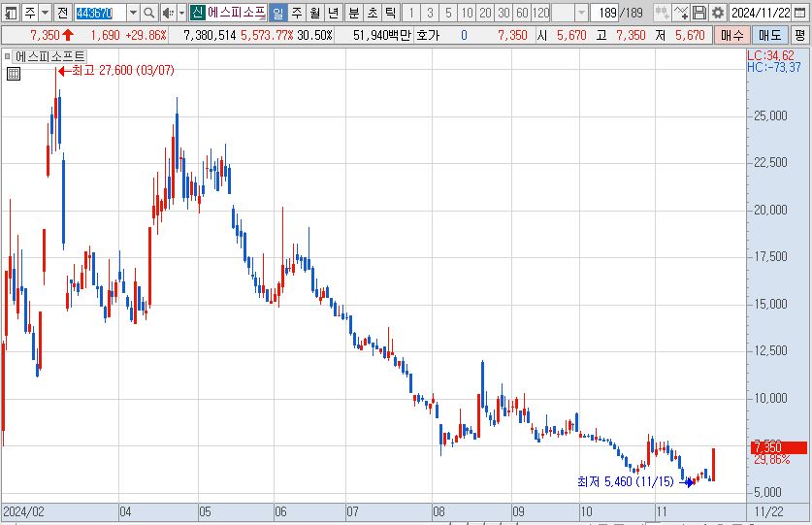812x525 pixels.
Task: Switch to monthly 월 chart period
Action: 315,13
